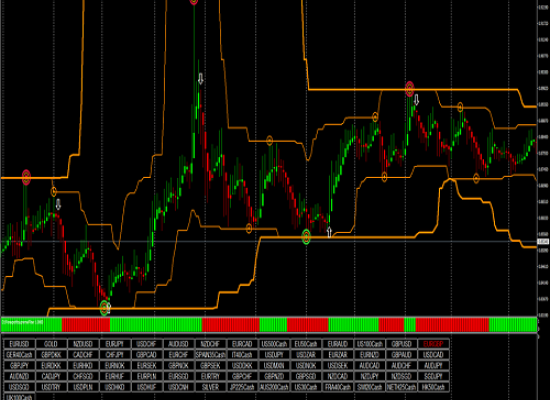Select the GER40Cash symbol button
Viewport: 550px width, 400px height.
coord(19,355)
